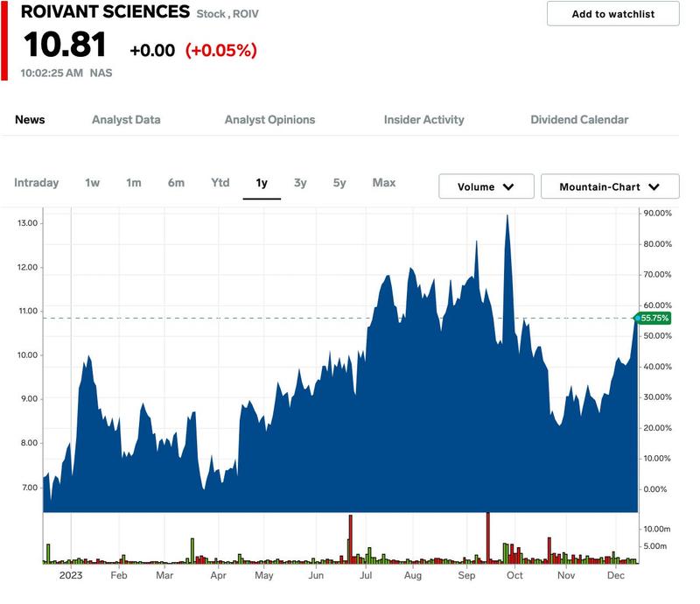Click the percent change (+0.05%)
The height and width of the screenshot is (604, 700).
click(x=221, y=50)
